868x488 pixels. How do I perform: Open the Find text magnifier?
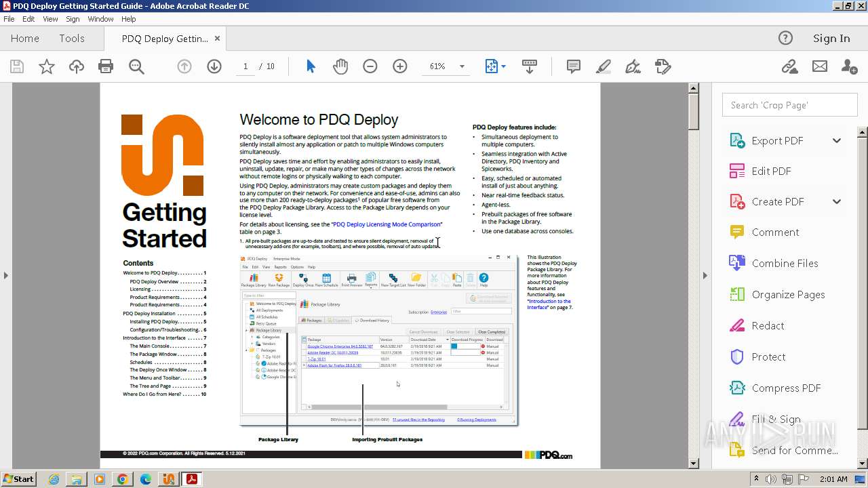click(x=136, y=66)
